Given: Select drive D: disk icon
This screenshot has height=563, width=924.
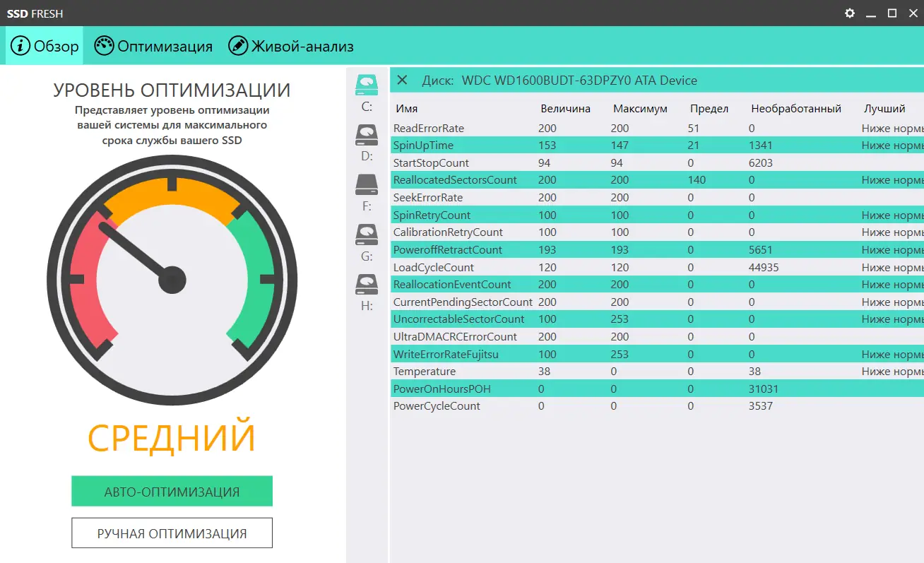Looking at the screenshot, I should (367, 135).
